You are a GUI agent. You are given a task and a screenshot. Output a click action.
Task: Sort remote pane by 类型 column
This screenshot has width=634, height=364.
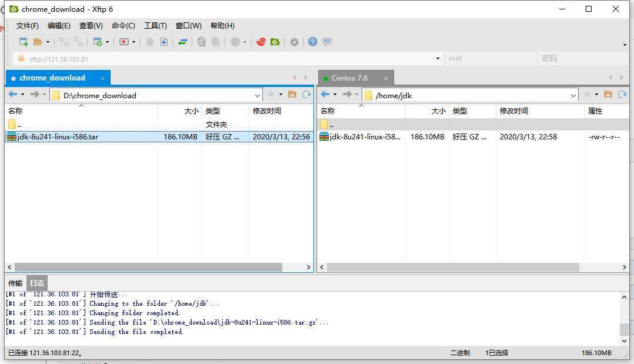point(472,111)
